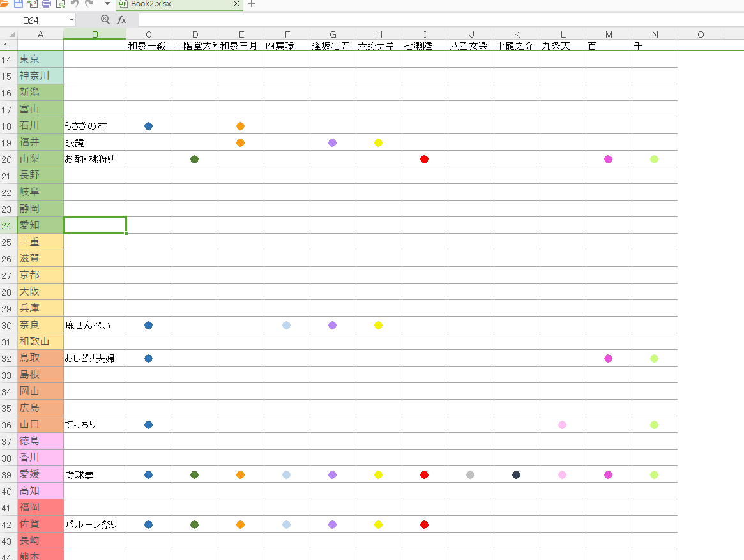
Task: Switch to Book2.xlsx tab
Action: tap(180, 4)
